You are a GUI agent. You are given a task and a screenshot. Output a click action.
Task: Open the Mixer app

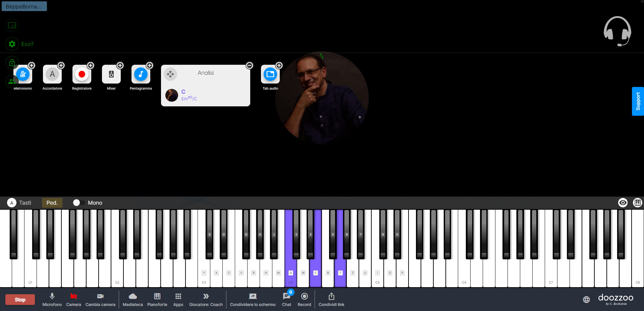coord(111,74)
